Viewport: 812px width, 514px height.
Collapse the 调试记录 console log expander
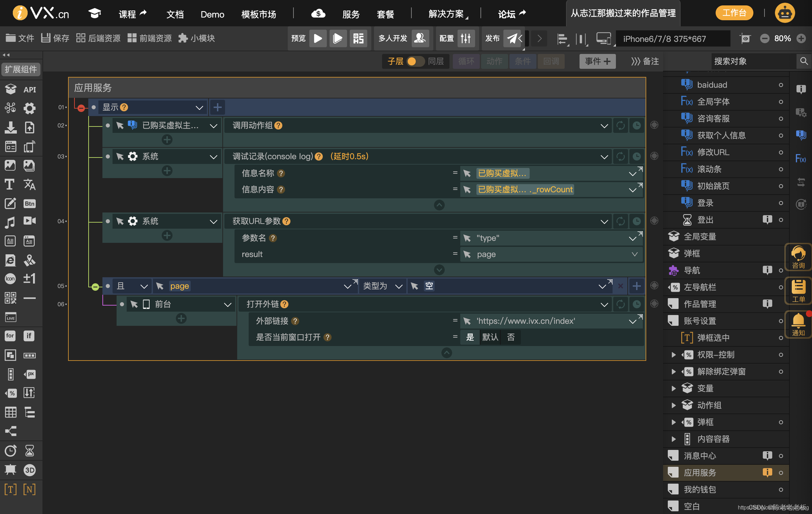[x=439, y=205]
